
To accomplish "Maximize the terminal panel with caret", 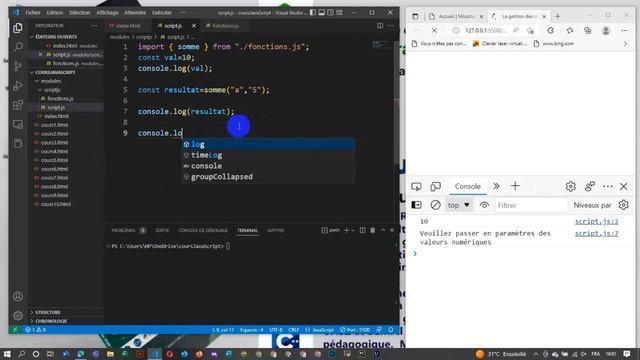I will (383, 230).
